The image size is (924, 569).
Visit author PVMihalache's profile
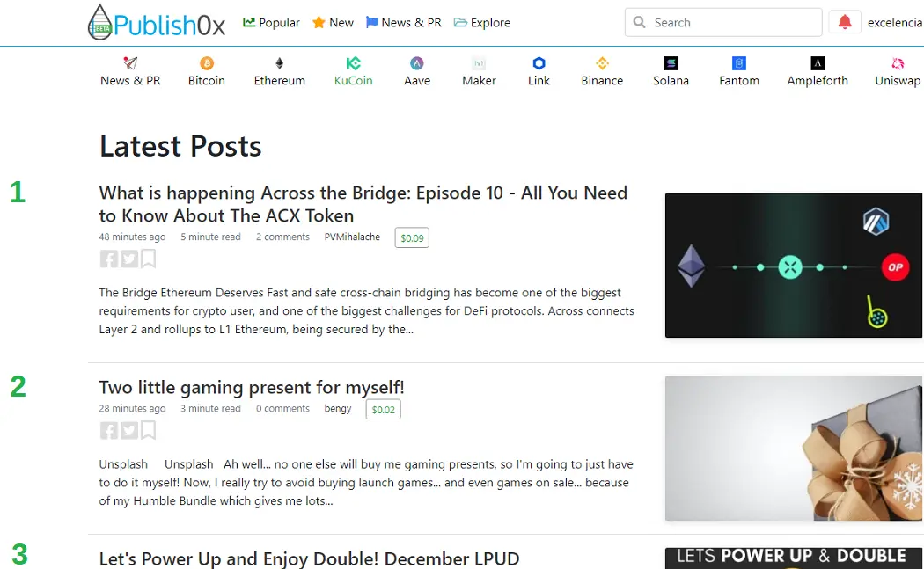(x=352, y=237)
